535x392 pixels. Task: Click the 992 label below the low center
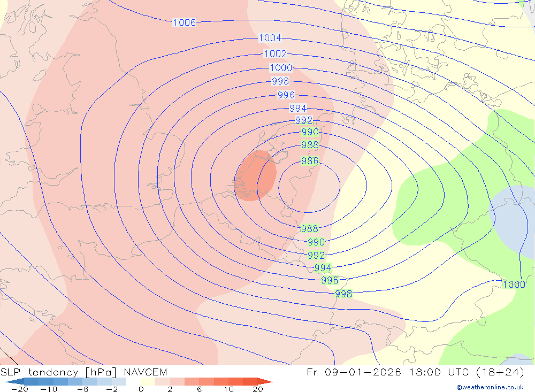click(x=316, y=255)
